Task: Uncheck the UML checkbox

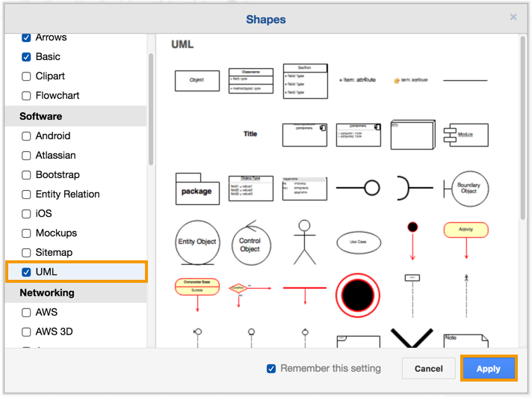Action: 27,272
